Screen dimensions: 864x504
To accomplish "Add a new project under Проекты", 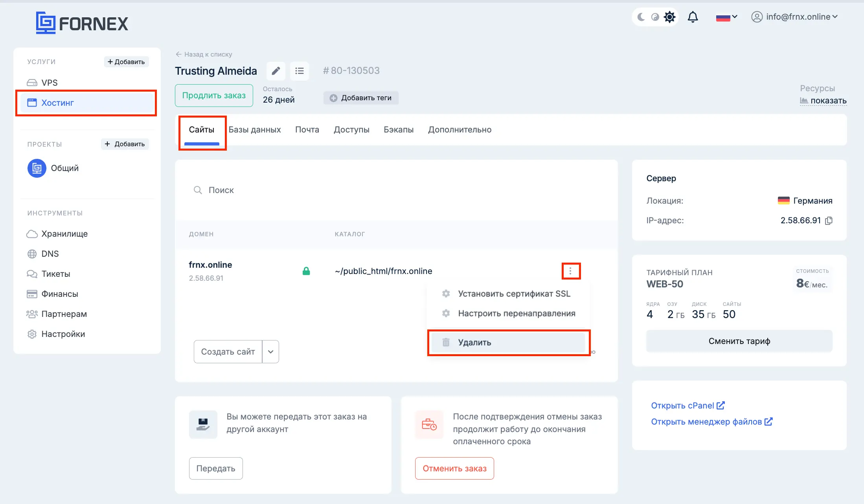I will point(125,144).
